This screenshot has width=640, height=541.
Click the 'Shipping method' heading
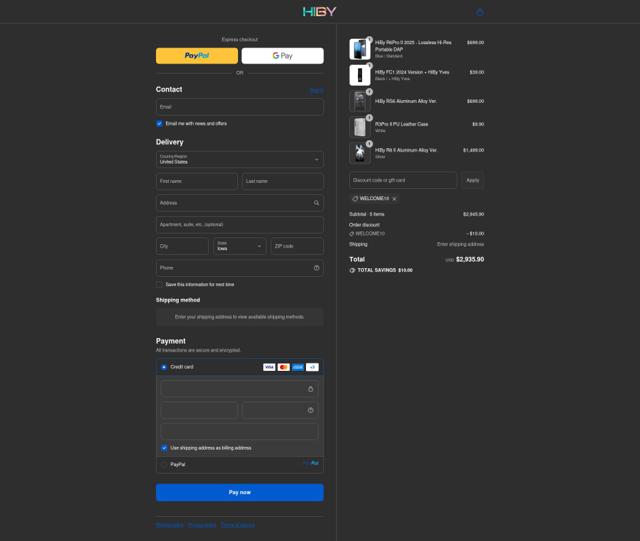178,300
